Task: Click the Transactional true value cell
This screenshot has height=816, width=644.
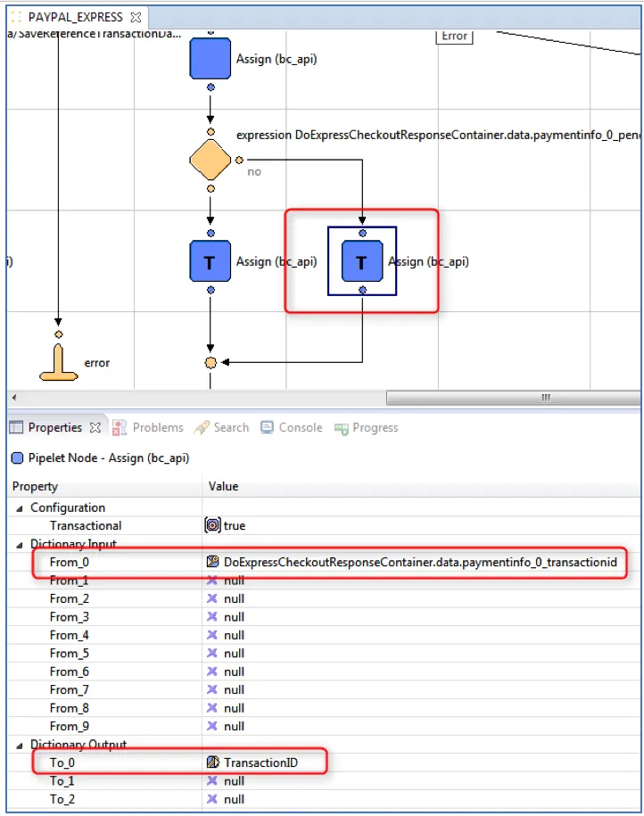Action: pos(421,525)
